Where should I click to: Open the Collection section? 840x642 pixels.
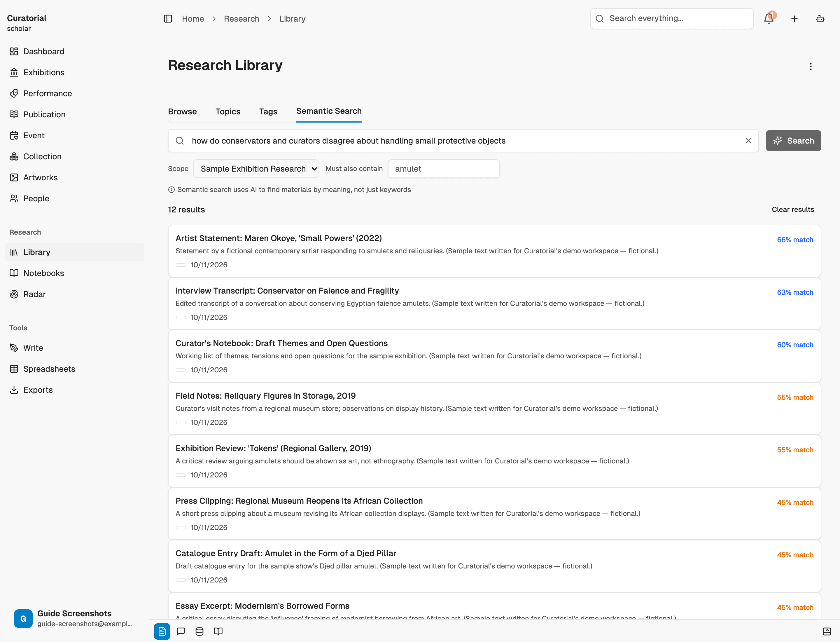tap(74, 156)
